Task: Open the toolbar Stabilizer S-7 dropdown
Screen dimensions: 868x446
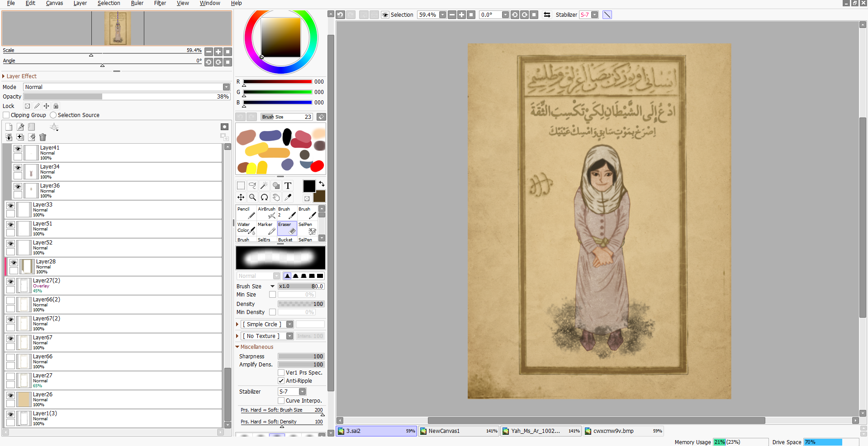Action: 595,15
